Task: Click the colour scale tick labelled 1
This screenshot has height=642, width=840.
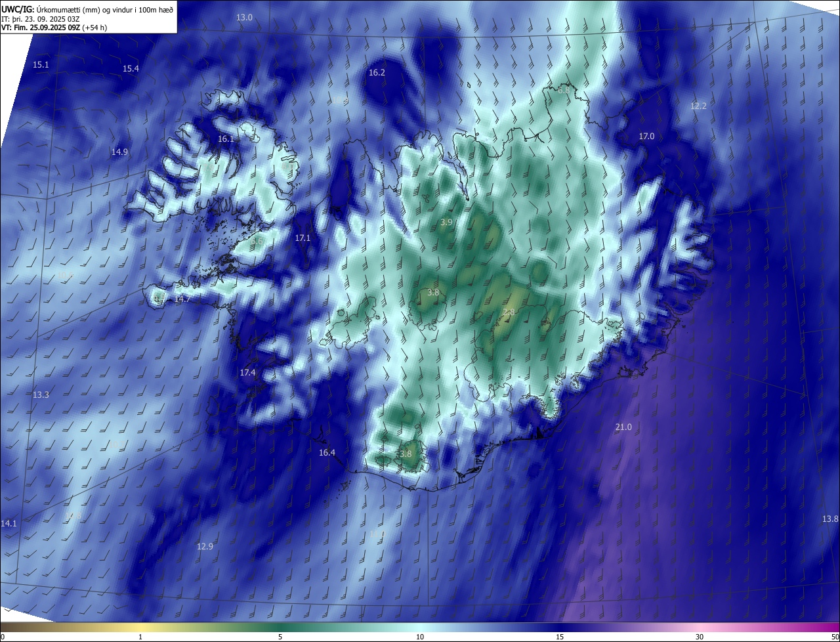Action: (140, 637)
